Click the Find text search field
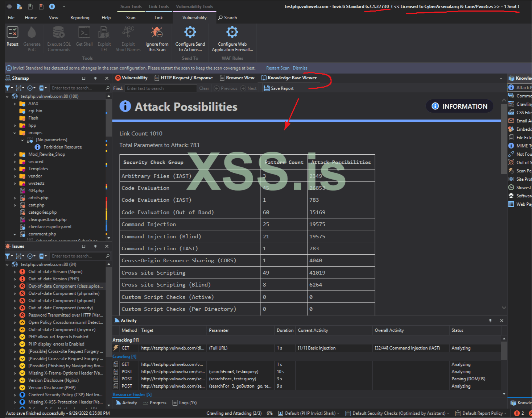 point(161,88)
